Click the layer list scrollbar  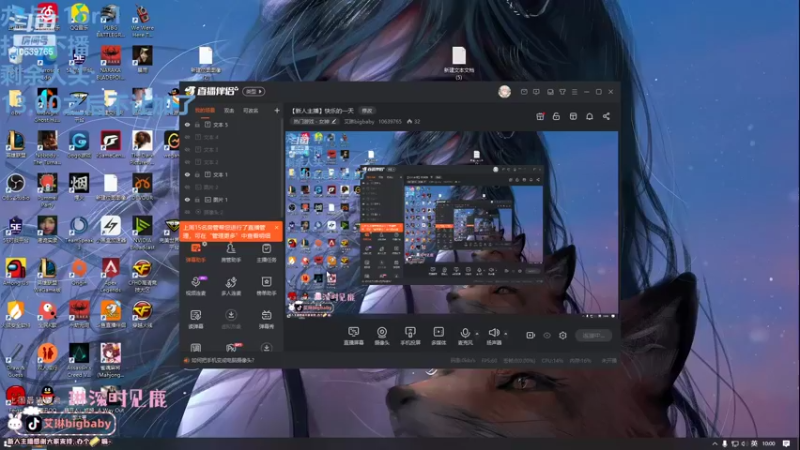(282, 168)
